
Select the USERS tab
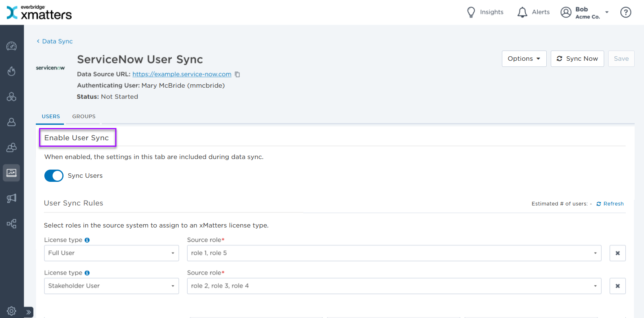click(x=50, y=117)
